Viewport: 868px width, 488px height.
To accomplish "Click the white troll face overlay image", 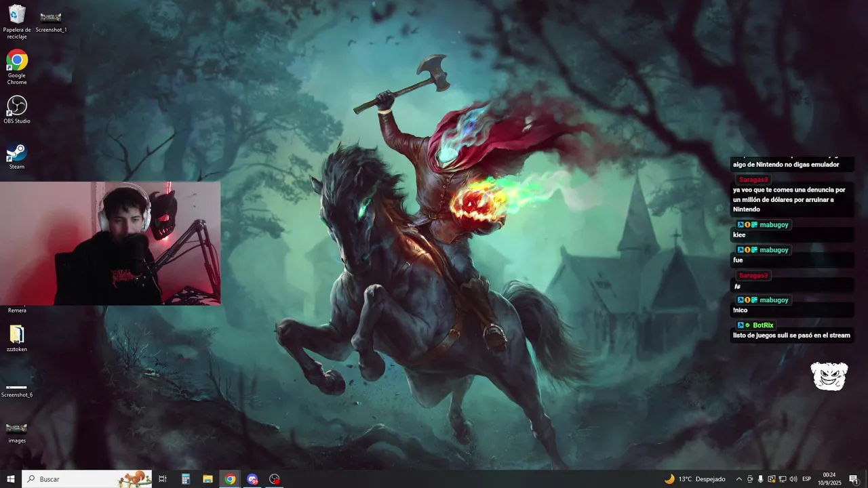I will [829, 376].
